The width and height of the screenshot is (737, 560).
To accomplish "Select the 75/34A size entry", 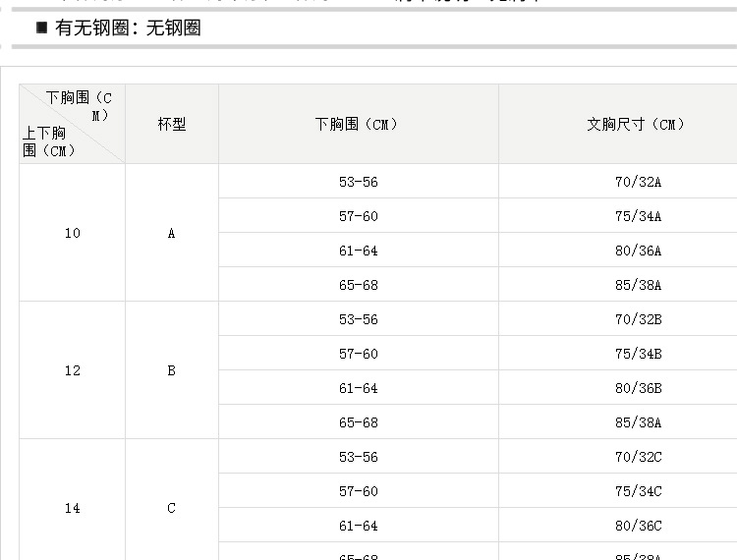I will pyautogui.click(x=638, y=216).
